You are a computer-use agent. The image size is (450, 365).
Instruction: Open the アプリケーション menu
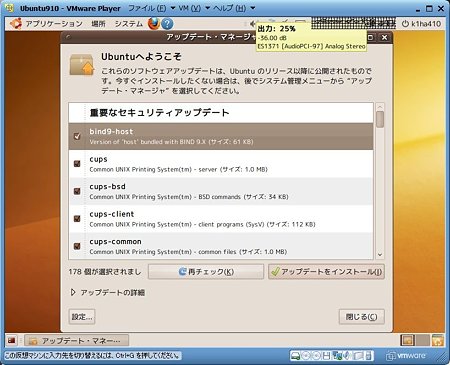54,24
